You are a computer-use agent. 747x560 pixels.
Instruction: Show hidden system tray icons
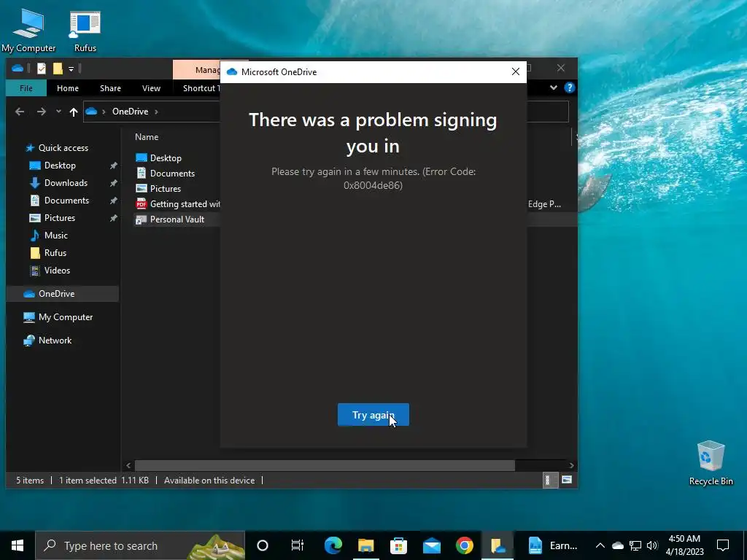point(600,545)
